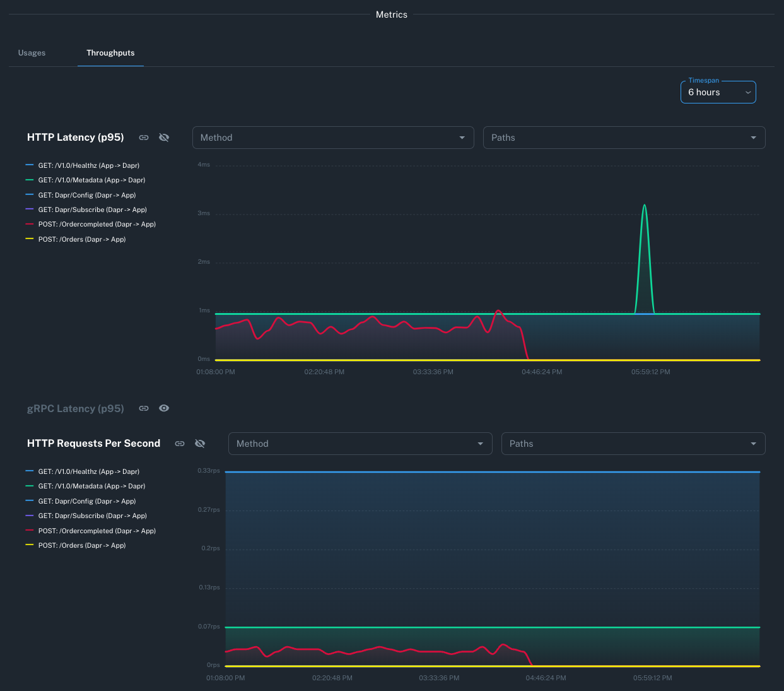Screen dimensions: 784x691
Task: Click link icon beside HTTP Requests Per Second
Action: point(180,444)
